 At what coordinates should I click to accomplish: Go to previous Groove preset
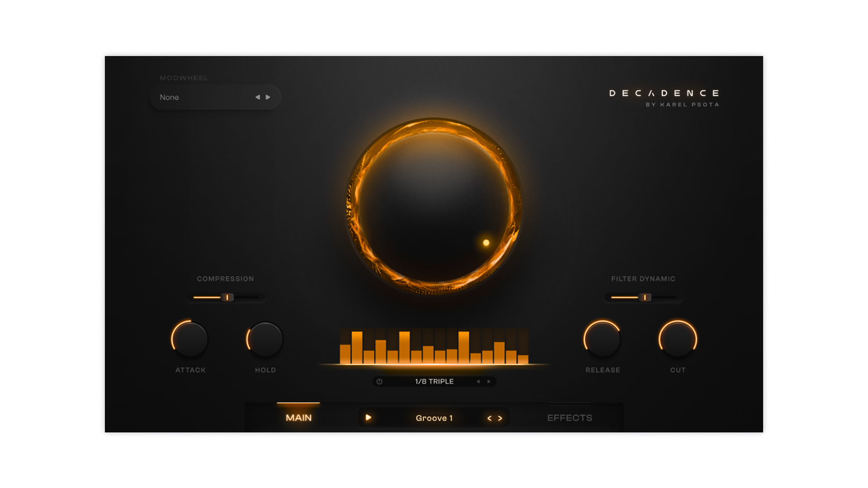[x=489, y=418]
